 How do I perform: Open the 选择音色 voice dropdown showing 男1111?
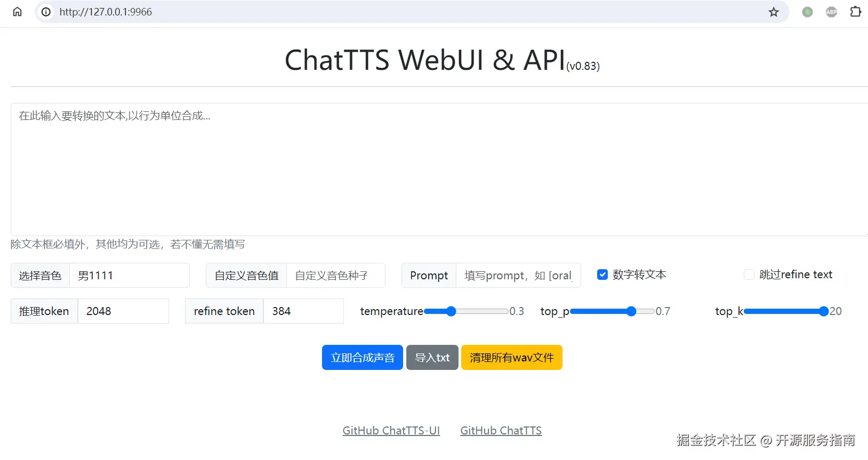click(130, 276)
